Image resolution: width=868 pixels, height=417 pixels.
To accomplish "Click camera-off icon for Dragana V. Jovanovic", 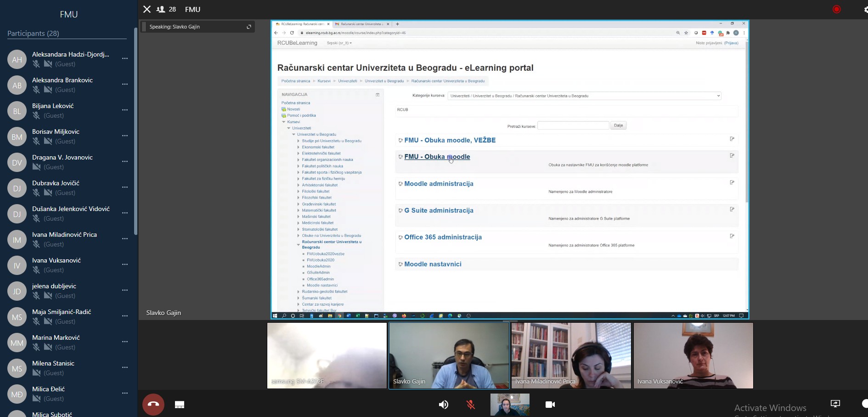I will point(36,167).
